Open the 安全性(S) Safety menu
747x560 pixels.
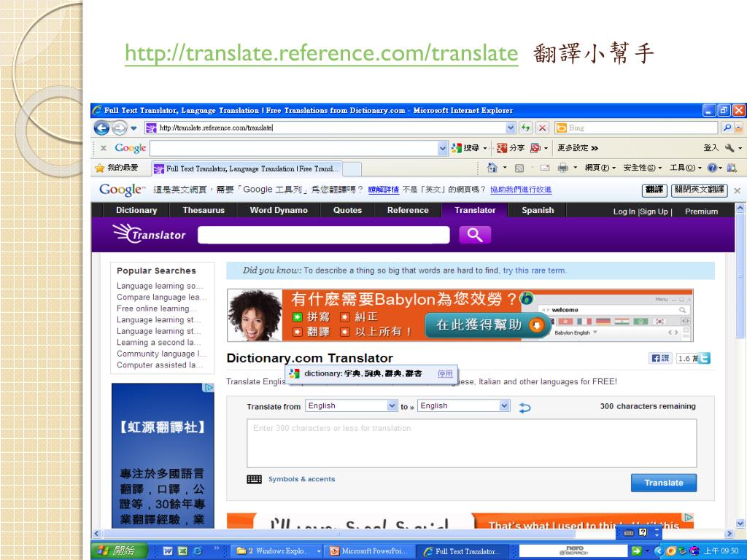642,168
